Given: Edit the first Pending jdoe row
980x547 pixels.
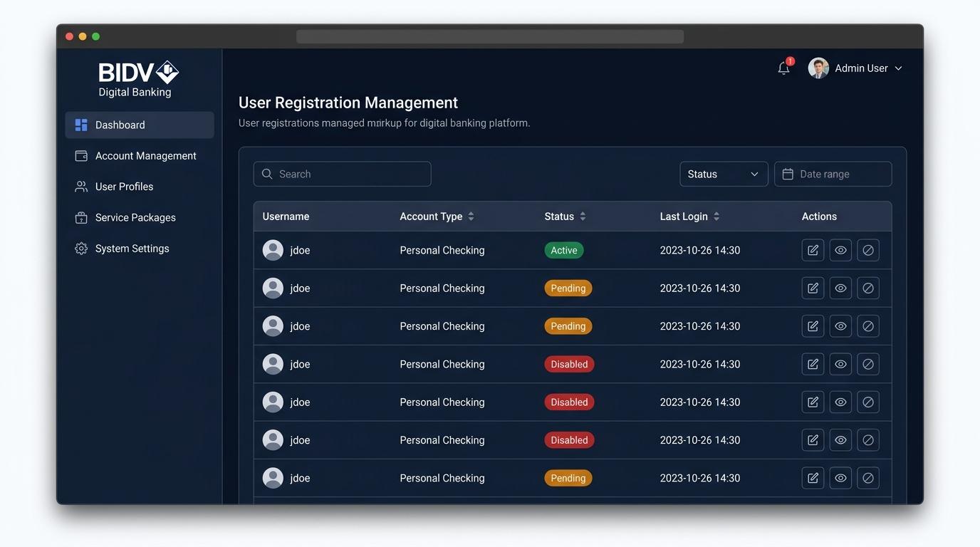Looking at the screenshot, I should click(813, 288).
